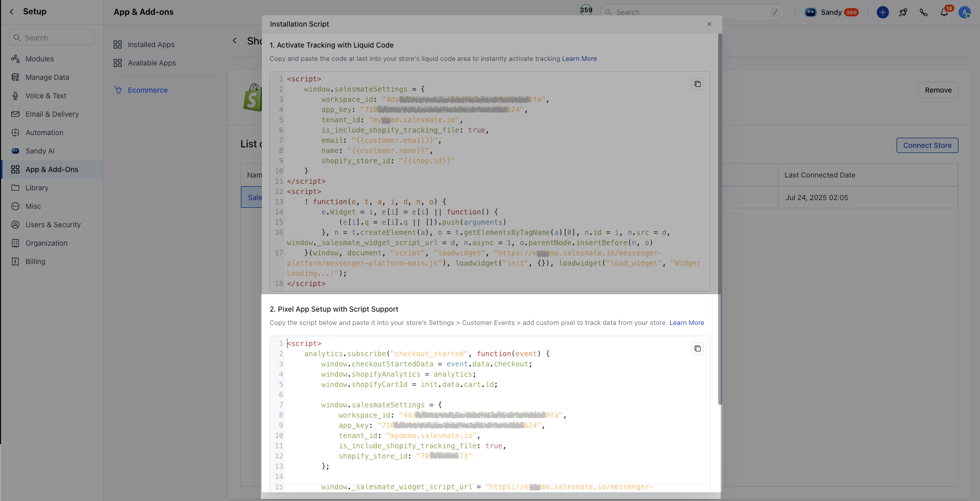Click inside the pixel script code editor

click(x=489, y=415)
